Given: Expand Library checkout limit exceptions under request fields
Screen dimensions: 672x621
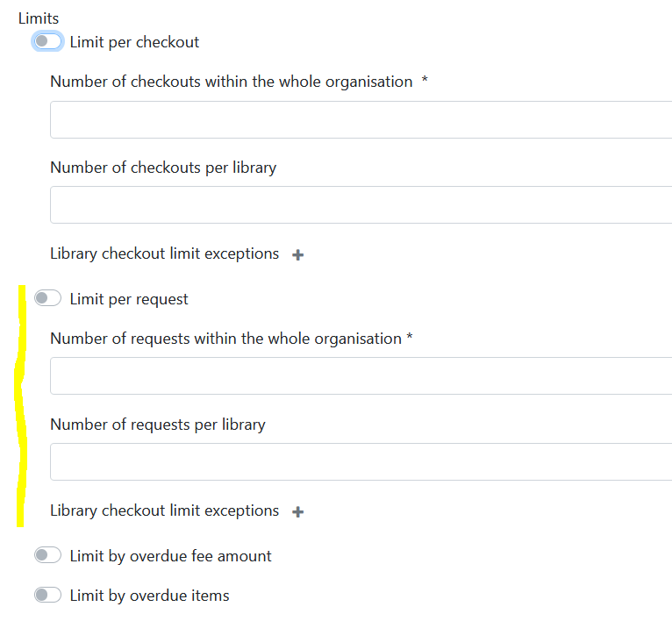Looking at the screenshot, I should coord(164,510).
